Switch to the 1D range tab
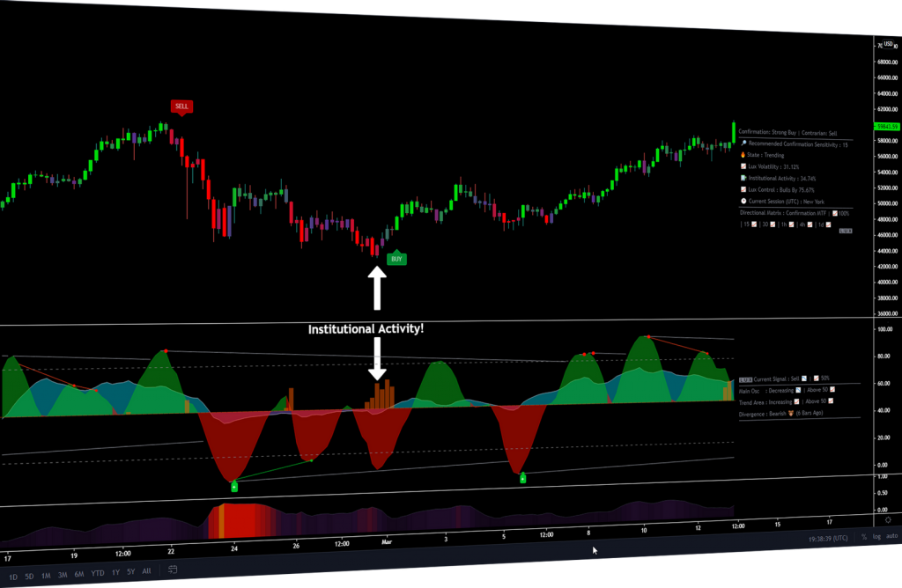Viewport: 902px width, 588px height. (11, 576)
